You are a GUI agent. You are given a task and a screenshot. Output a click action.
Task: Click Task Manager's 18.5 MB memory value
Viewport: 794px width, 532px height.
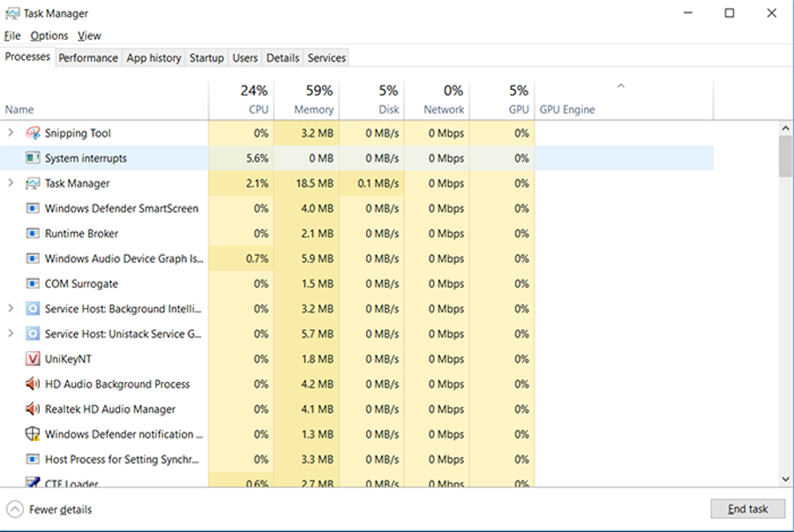click(314, 184)
